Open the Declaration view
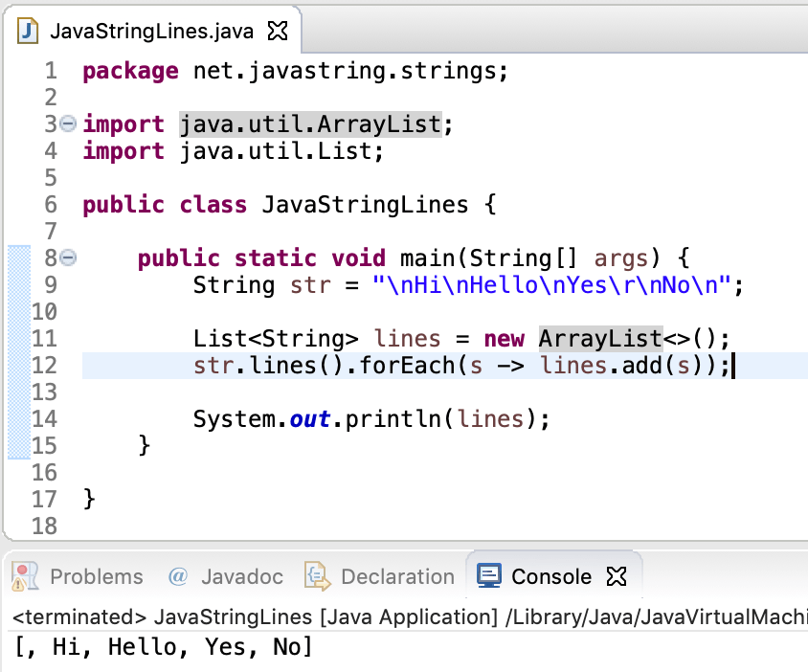Image resolution: width=808 pixels, height=672 pixels. click(397, 575)
